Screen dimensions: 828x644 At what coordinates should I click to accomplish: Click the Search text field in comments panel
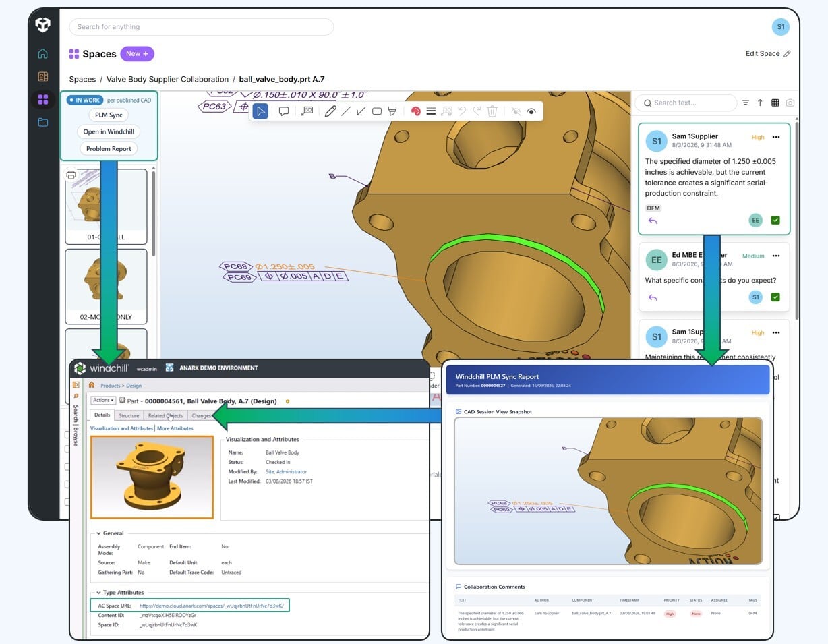click(687, 103)
